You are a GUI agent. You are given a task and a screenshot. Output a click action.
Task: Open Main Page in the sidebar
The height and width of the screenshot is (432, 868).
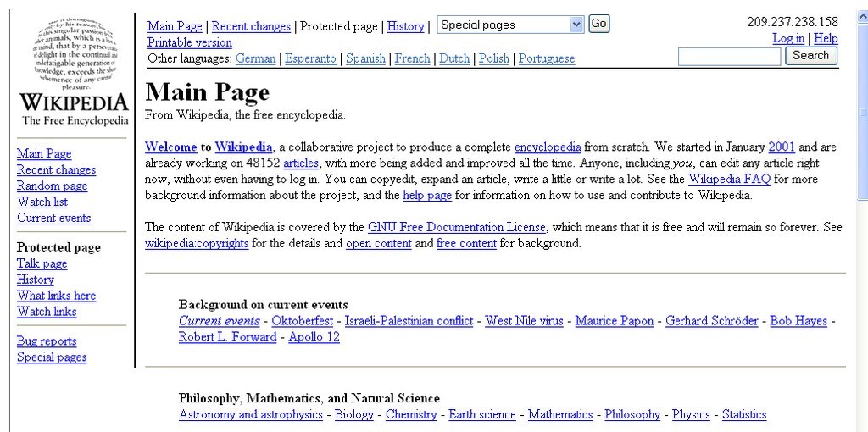click(44, 154)
